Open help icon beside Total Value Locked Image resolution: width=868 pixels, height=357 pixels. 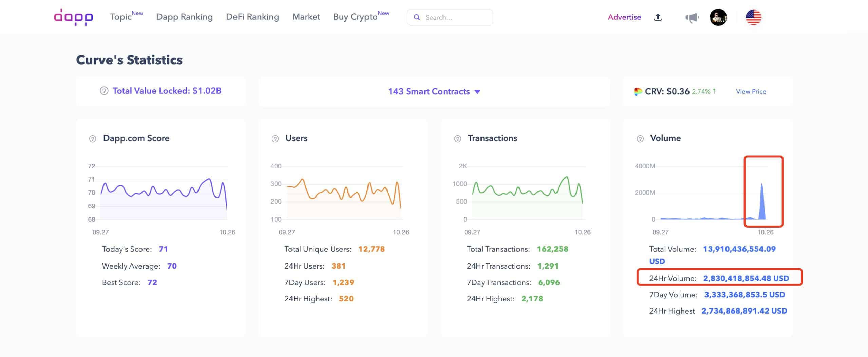[104, 91]
